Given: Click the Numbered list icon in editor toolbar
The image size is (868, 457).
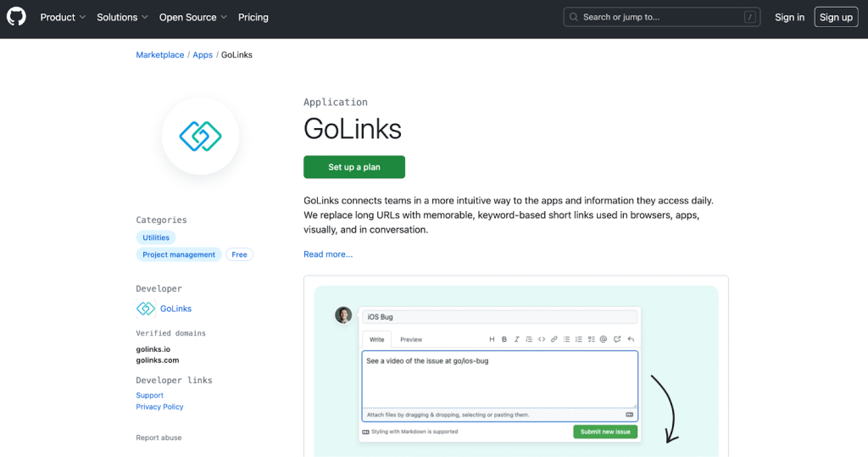Looking at the screenshot, I should tap(578, 339).
